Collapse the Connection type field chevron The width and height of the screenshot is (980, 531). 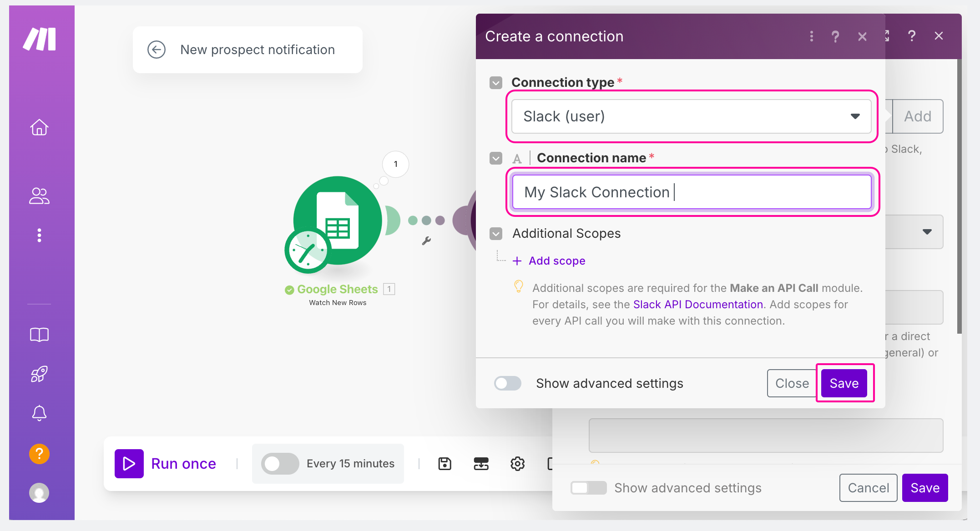click(496, 83)
